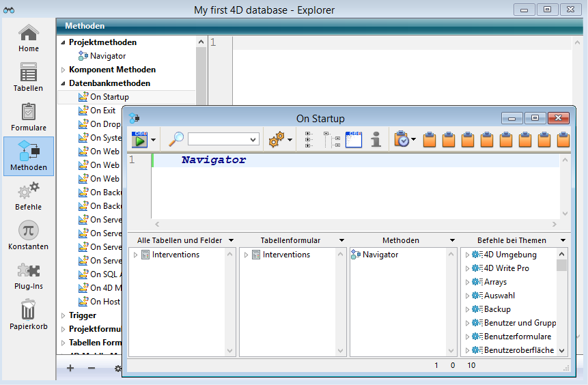588x385 pixels.
Task: Open the Konstanten pi icon
Action: coord(28,235)
